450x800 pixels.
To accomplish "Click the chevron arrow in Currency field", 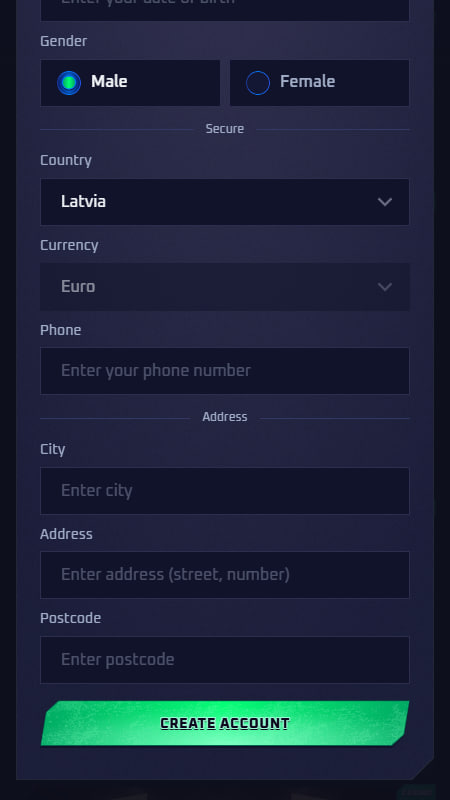I will coord(385,287).
